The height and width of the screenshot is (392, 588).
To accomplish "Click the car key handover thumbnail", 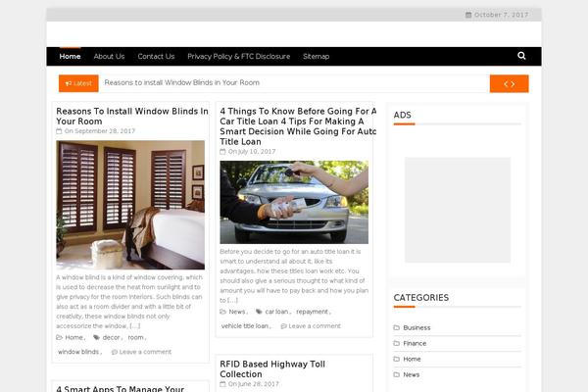I will (x=294, y=202).
